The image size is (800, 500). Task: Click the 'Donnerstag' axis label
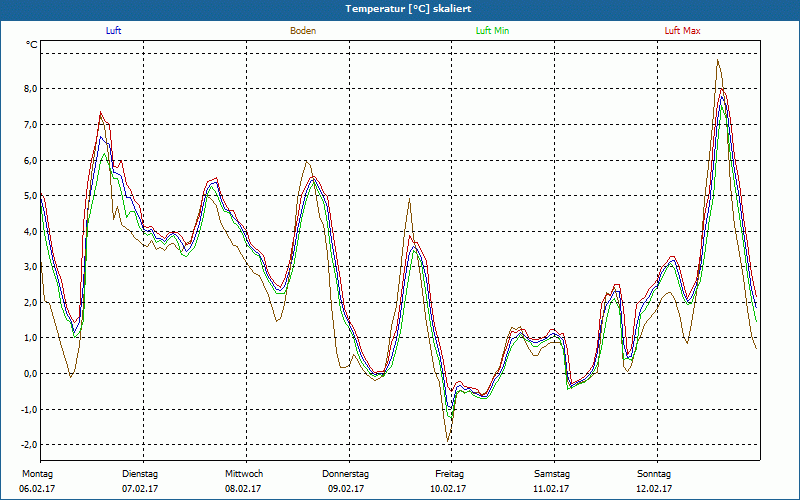346,473
